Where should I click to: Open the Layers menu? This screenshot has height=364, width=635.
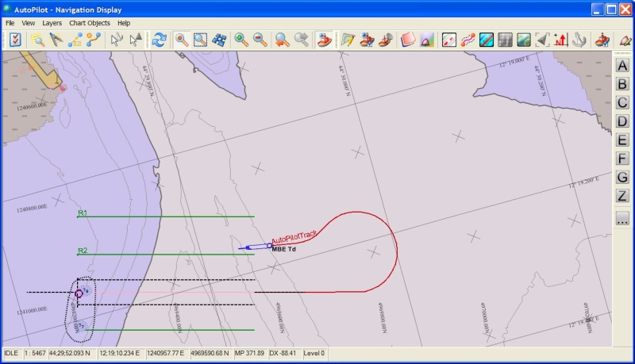pos(52,23)
